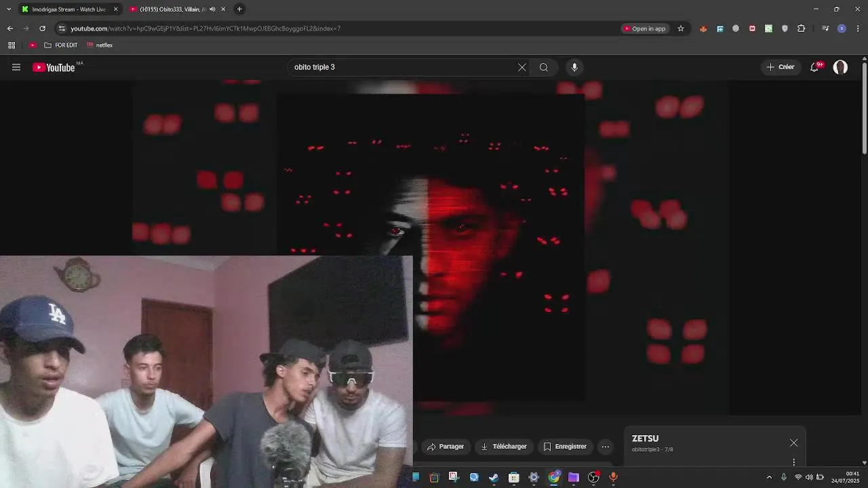Open the Extensions puzzle-piece menu
Viewport: 868px width, 488px height.
click(x=802, y=28)
